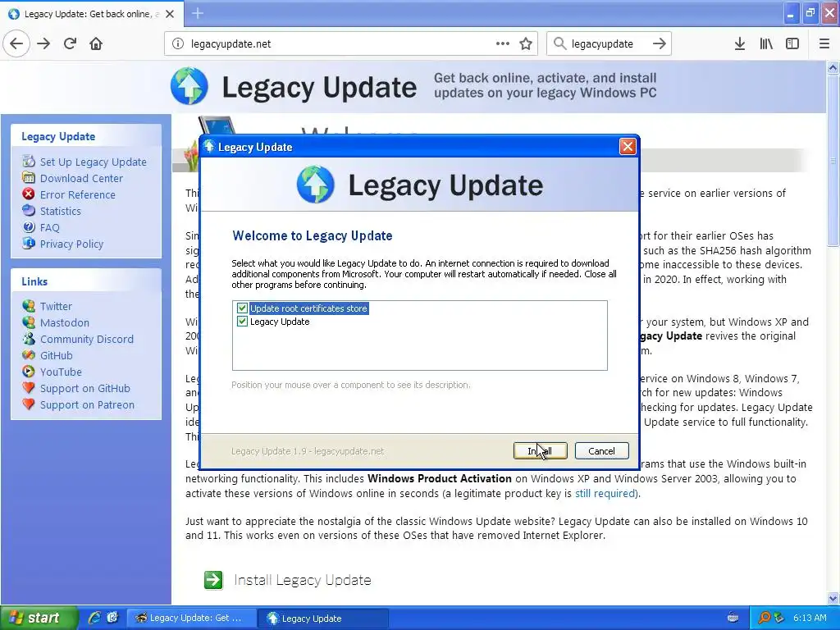Click the YouTube media player icon
The height and width of the screenshot is (630, 840).
pyautogui.click(x=29, y=372)
